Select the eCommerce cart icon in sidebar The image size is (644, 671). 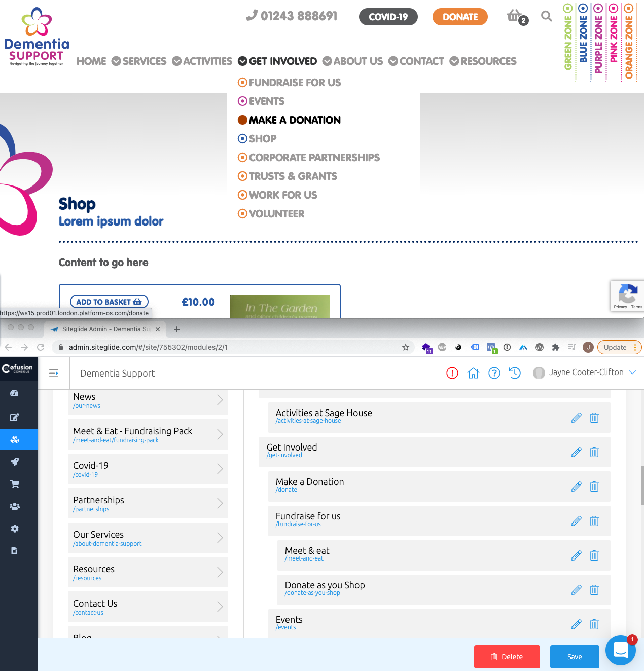coord(15,484)
